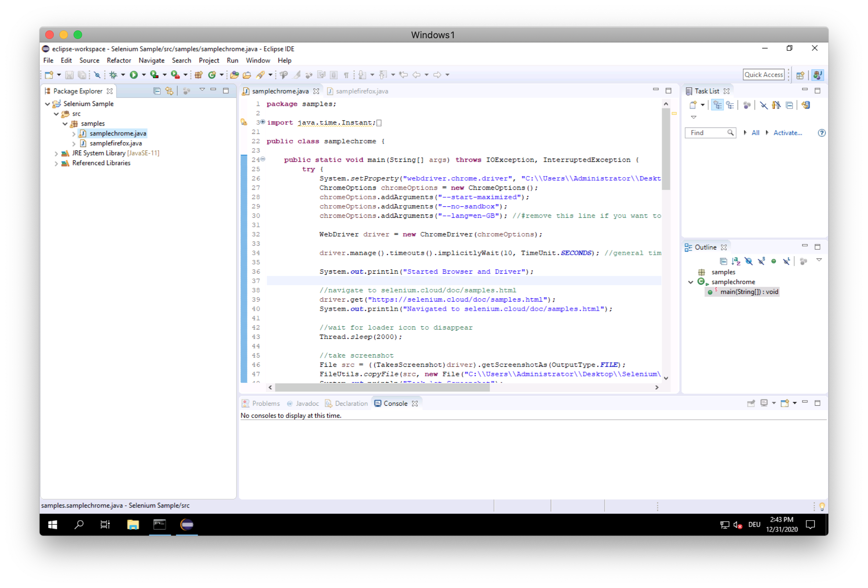Click the Find field in Task List
The height and width of the screenshot is (588, 868).
707,133
